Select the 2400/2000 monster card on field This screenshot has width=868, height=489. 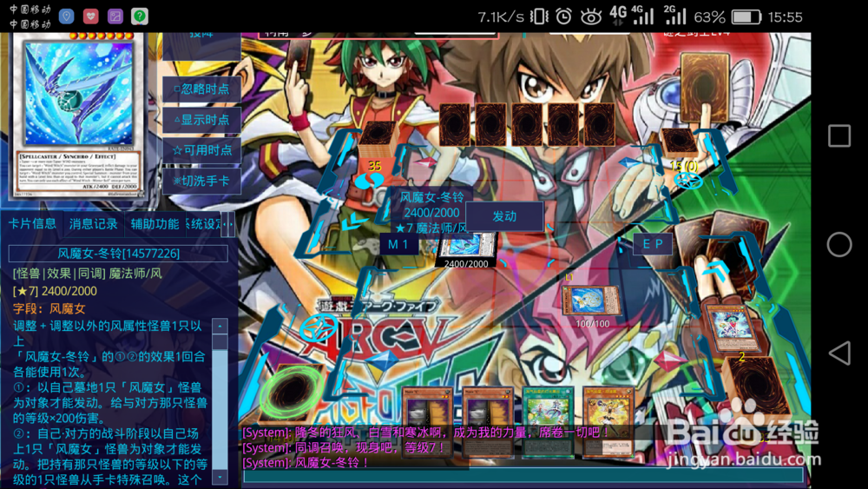467,246
